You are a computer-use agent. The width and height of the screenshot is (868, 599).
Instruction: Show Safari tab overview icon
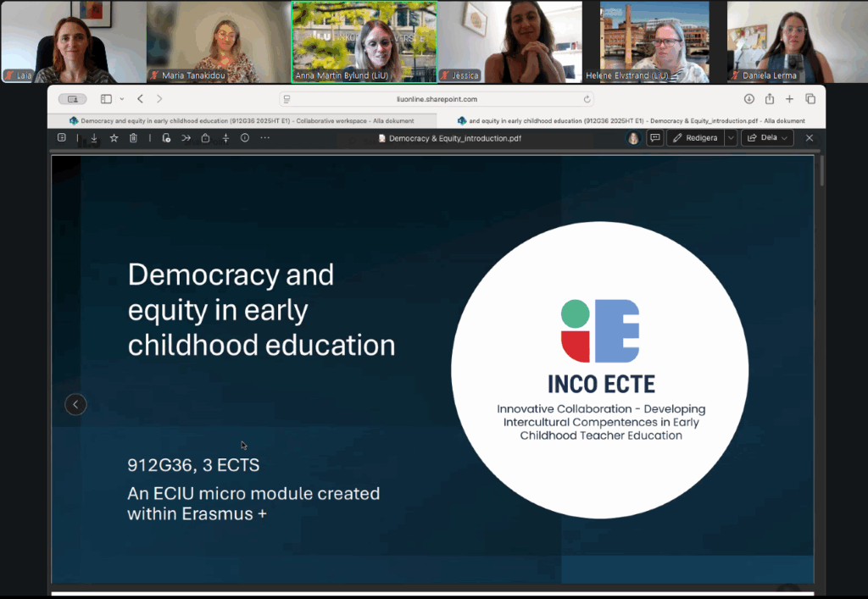810,99
